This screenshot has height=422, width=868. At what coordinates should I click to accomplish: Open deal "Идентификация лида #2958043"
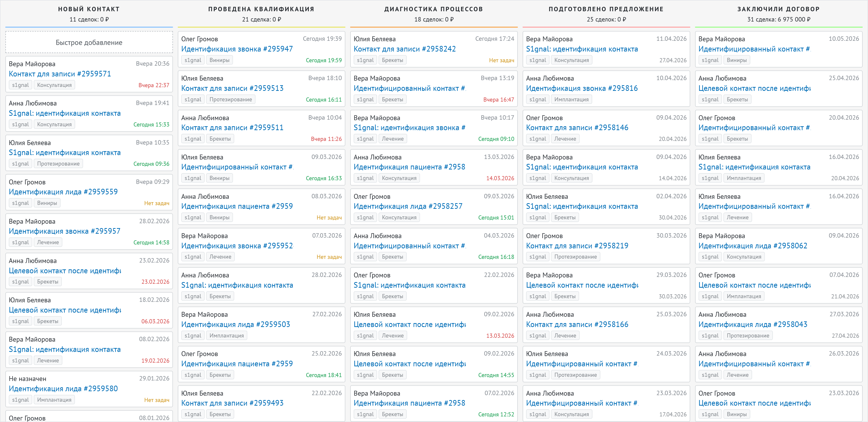pyautogui.click(x=753, y=325)
